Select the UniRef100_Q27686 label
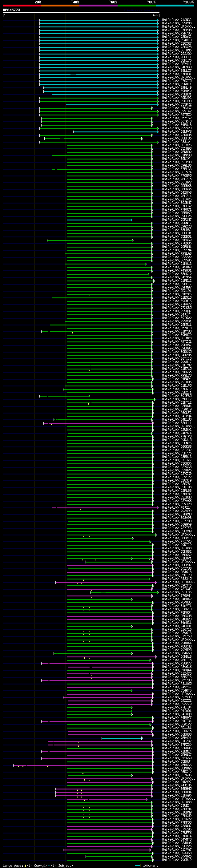Viewport: 197px width, 868px height. 177,775
